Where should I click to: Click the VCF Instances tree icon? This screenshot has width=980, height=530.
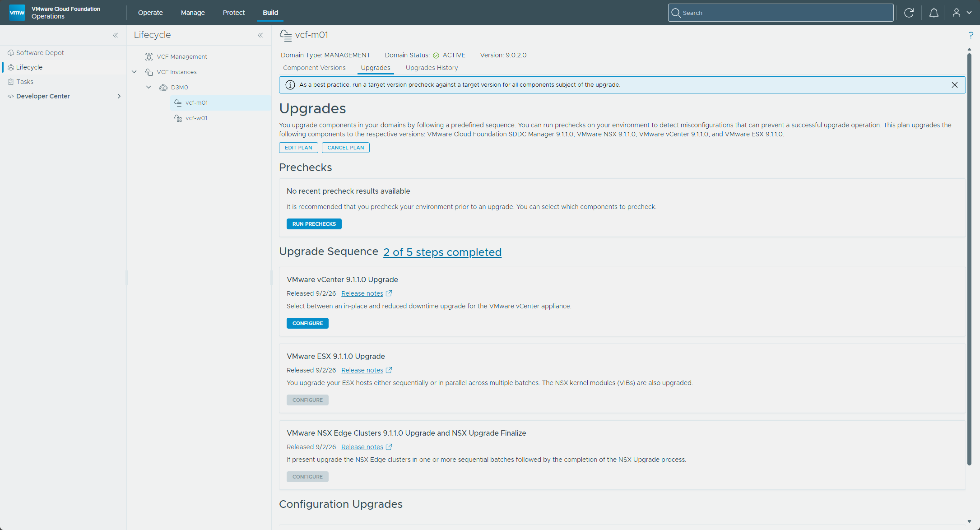[x=149, y=72]
